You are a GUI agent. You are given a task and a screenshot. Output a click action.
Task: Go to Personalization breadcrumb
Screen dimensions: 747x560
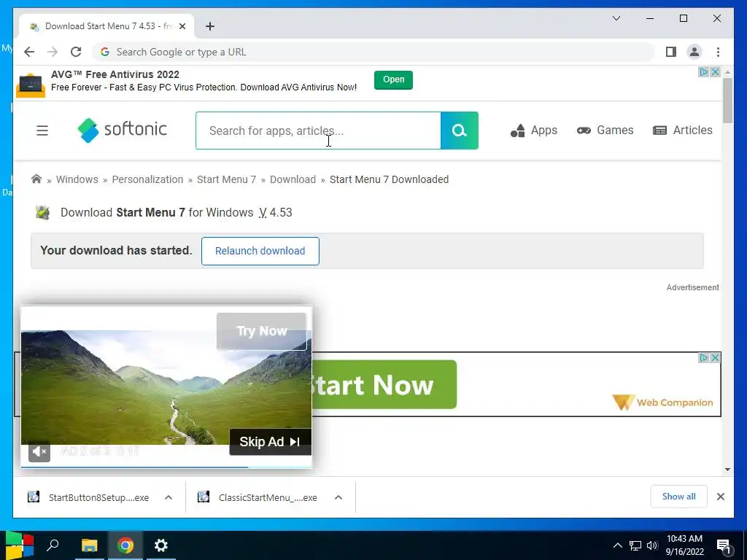point(147,179)
